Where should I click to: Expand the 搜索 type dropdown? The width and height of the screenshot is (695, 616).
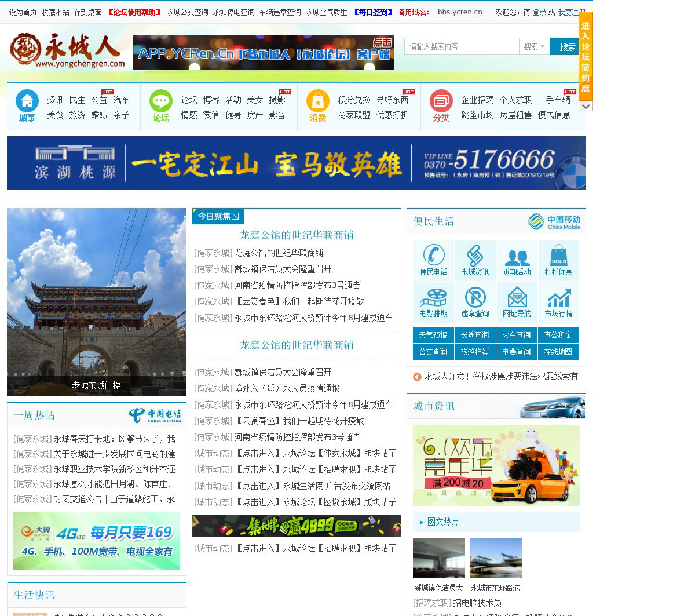pyautogui.click(x=534, y=47)
